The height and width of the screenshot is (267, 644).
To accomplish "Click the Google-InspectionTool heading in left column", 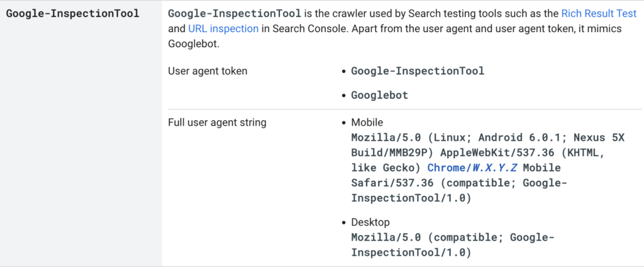I will coord(73,13).
